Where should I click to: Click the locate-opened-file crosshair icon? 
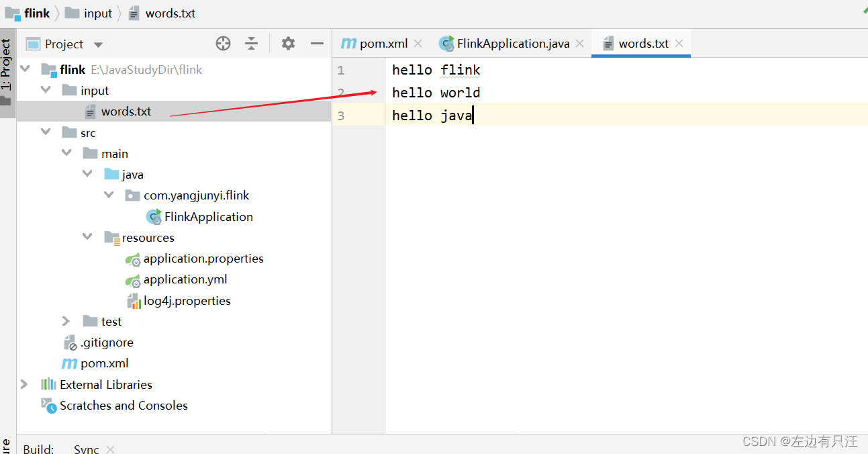point(223,44)
